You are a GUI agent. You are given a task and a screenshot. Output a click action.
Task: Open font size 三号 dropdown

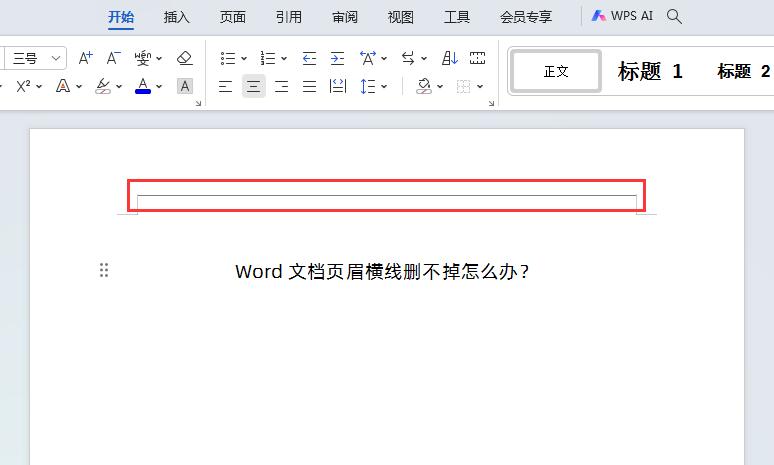(56, 58)
